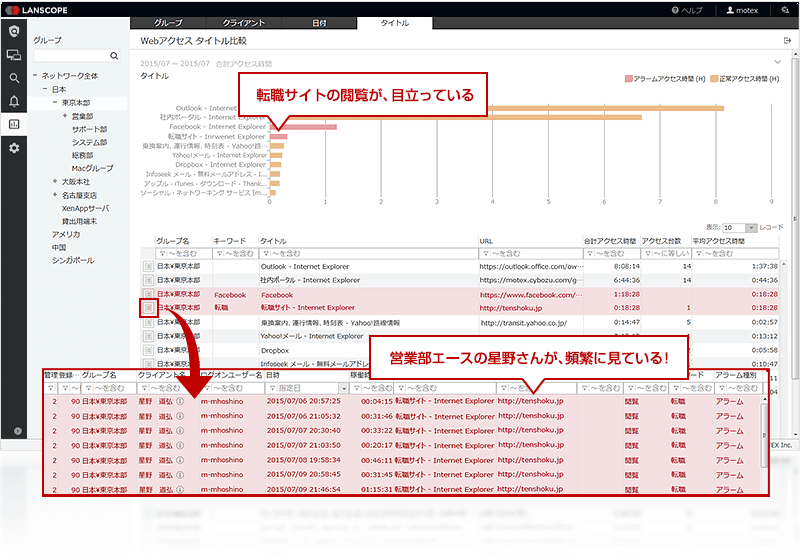Click the export icon beside page title
Image resolution: width=800 pixels, height=554 pixels.
[x=787, y=40]
